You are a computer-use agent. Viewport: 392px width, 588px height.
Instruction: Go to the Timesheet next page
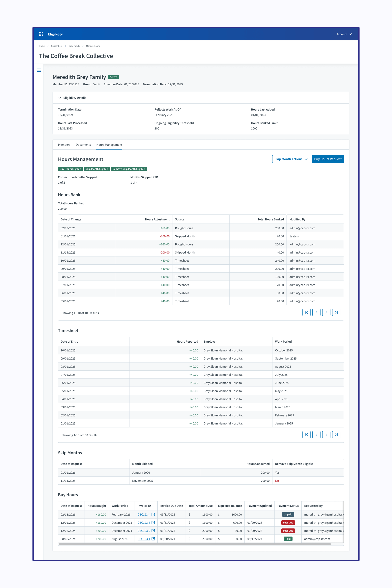(326, 434)
